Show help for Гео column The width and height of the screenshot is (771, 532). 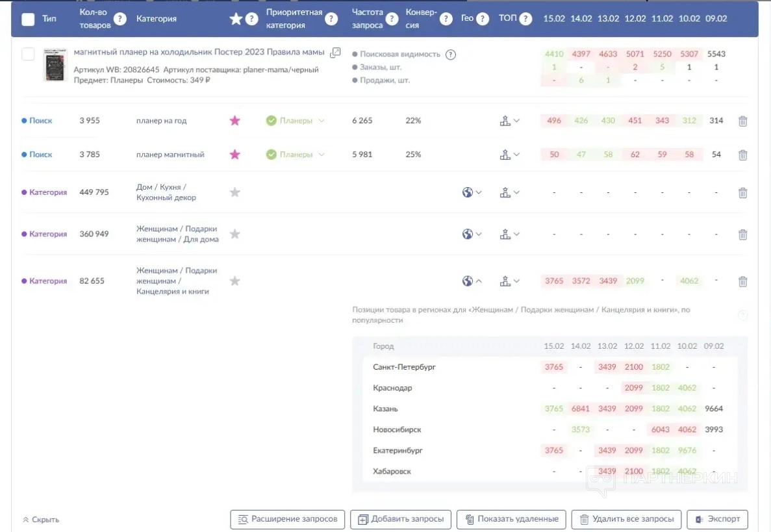pos(483,19)
